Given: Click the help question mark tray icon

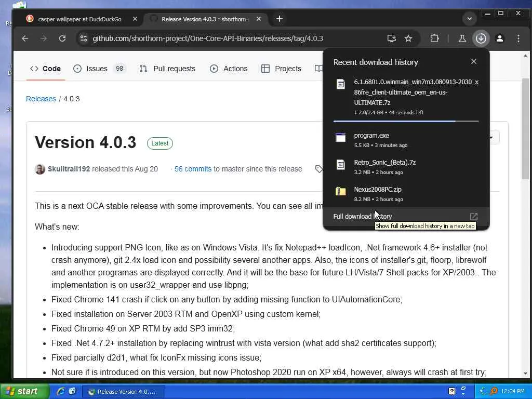Looking at the screenshot, I should click(x=451, y=391).
